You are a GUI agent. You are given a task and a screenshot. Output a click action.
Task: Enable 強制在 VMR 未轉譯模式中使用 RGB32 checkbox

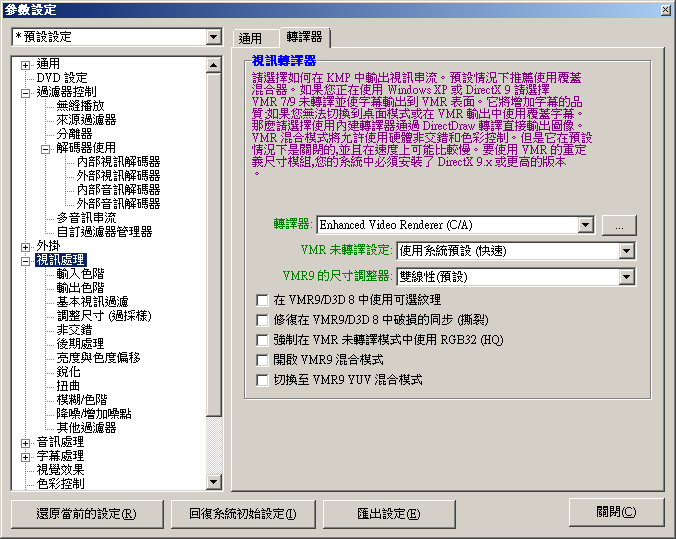(x=262, y=340)
